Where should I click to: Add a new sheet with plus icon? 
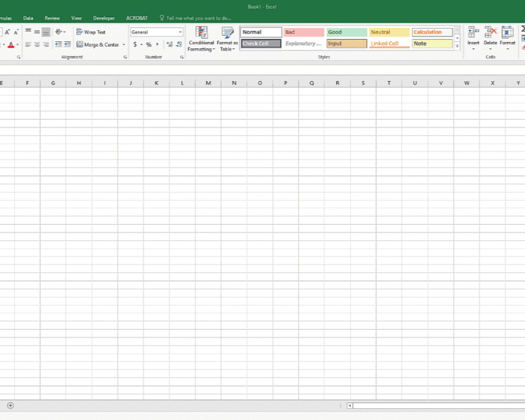pos(10,405)
